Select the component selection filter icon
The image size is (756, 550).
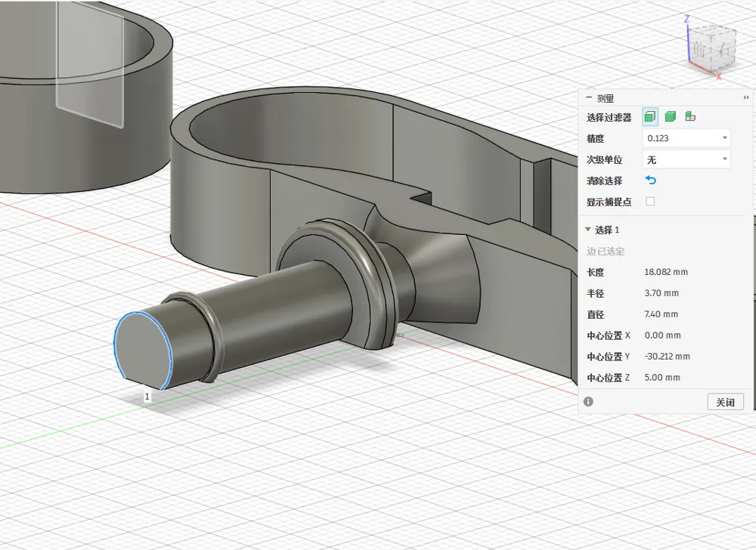pyautogui.click(x=690, y=116)
